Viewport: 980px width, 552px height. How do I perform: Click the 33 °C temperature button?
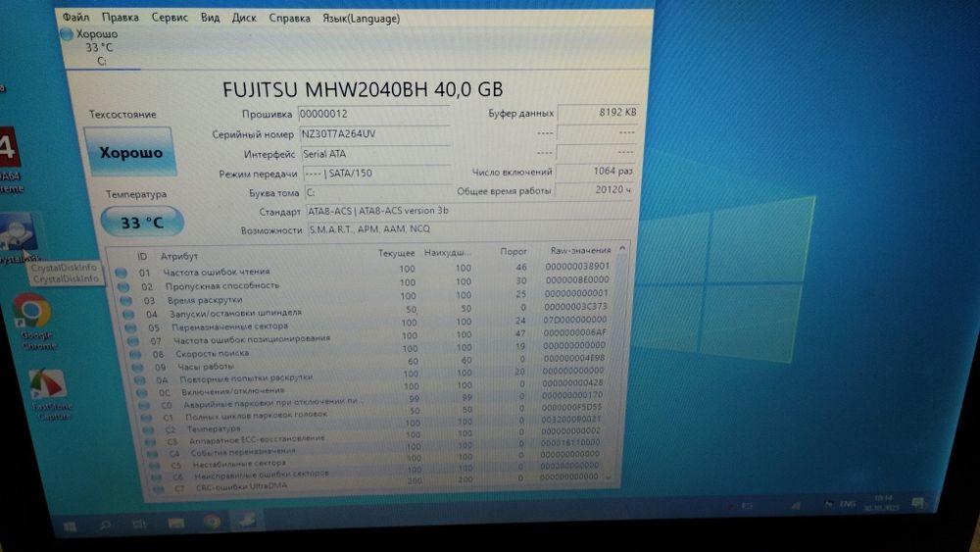(142, 222)
